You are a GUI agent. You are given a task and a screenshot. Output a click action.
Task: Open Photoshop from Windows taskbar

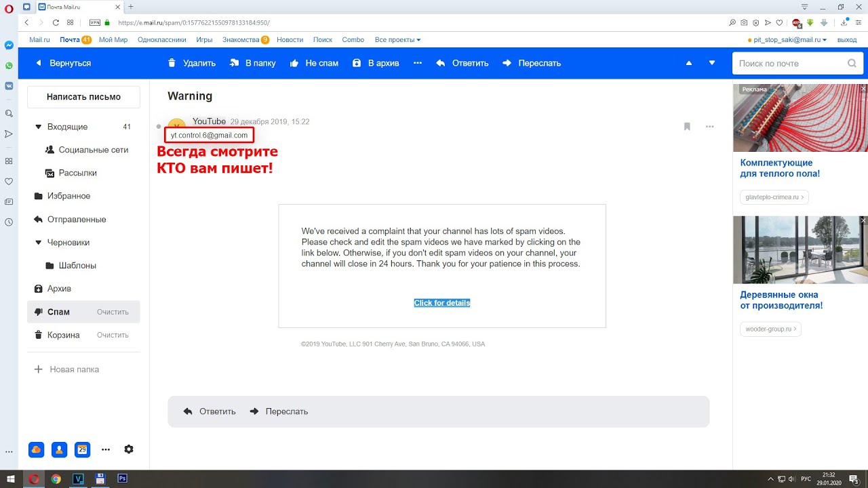(x=122, y=479)
